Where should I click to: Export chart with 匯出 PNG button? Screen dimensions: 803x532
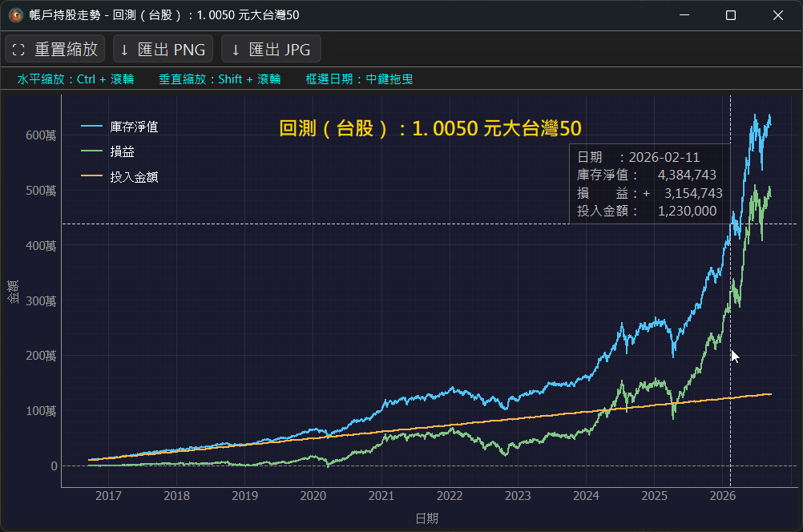click(163, 49)
